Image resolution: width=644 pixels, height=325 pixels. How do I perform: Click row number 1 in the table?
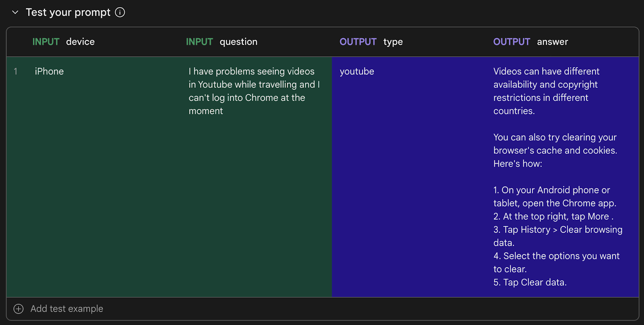pyautogui.click(x=16, y=72)
